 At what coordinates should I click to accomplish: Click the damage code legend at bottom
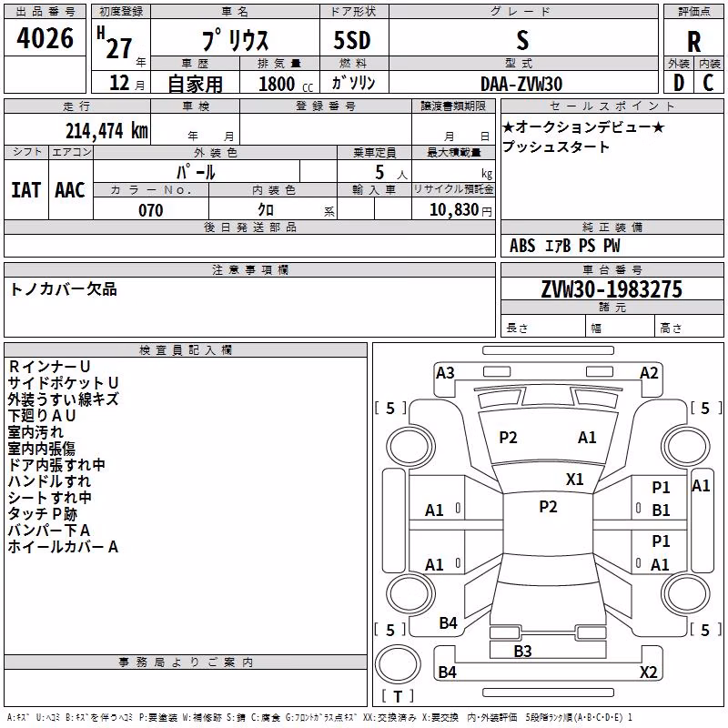(x=319, y=717)
